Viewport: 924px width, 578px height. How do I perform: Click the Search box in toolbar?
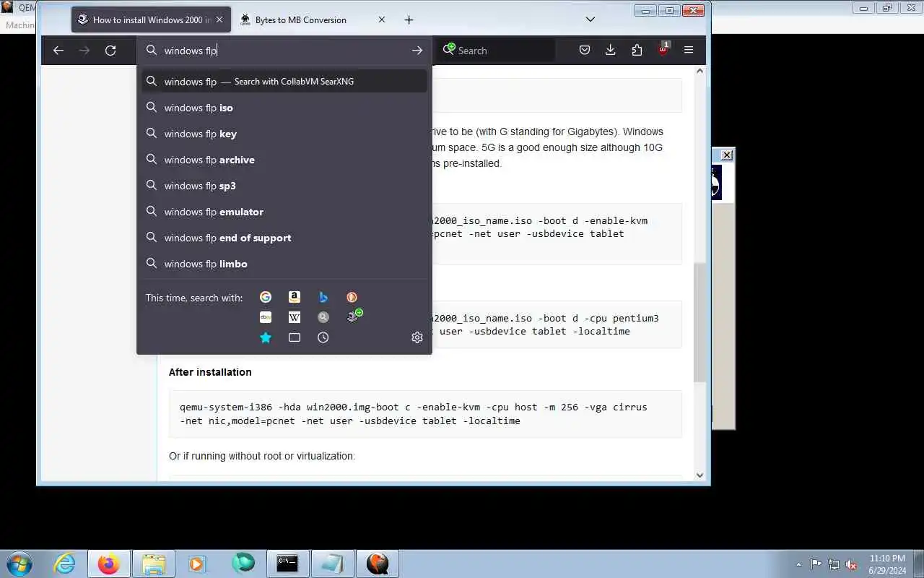(x=497, y=51)
